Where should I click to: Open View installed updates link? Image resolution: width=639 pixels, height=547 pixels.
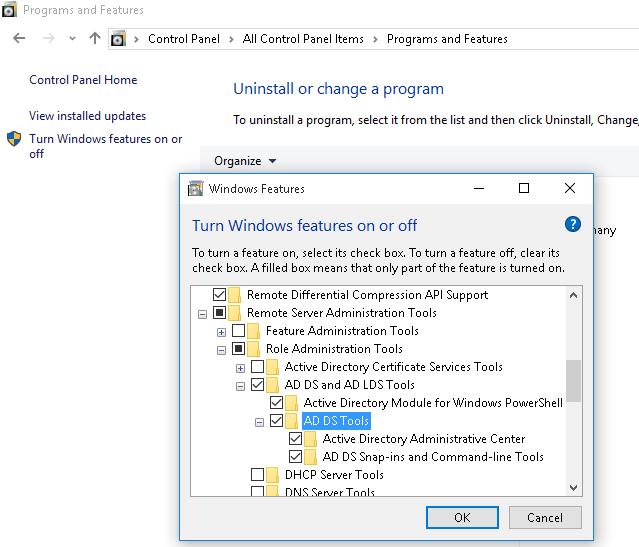point(87,116)
